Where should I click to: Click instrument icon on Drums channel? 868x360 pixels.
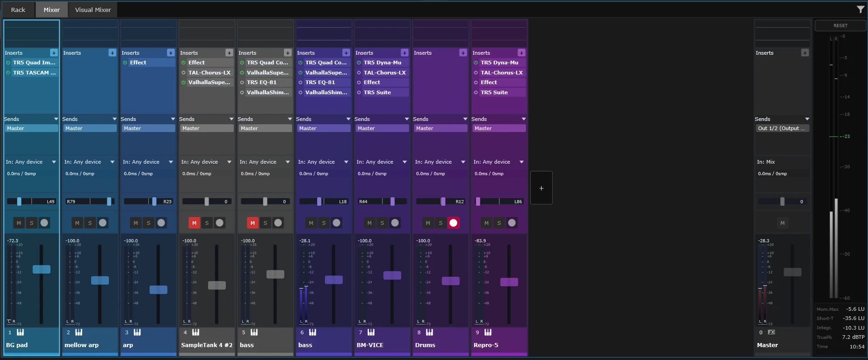[x=429, y=332]
